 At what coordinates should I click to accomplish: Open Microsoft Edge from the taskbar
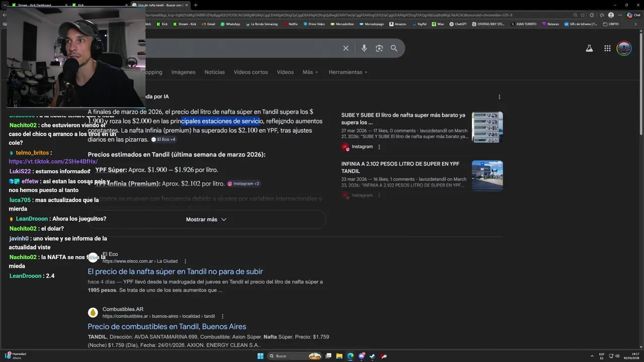350,356
